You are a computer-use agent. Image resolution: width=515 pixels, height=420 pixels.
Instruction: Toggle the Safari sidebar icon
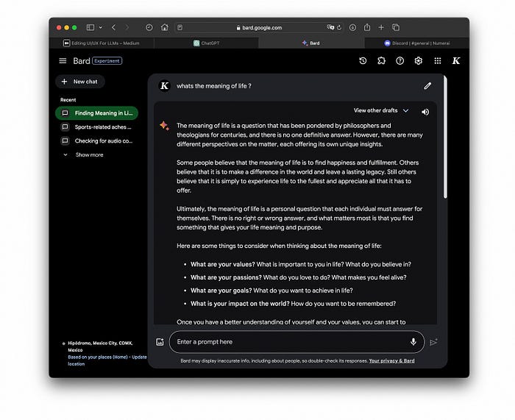[90, 28]
